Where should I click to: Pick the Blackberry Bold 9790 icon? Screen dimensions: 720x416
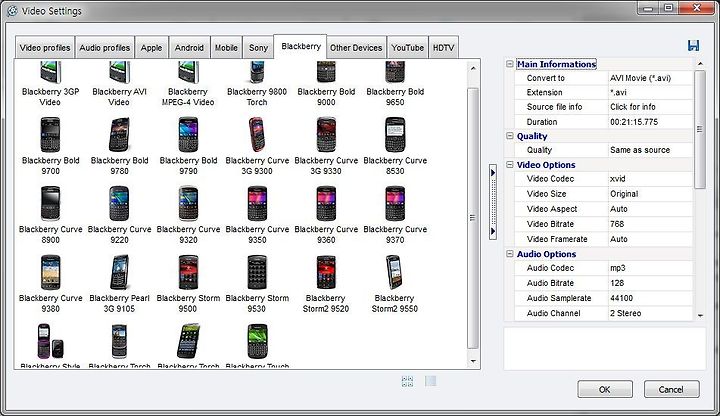pyautogui.click(x=188, y=135)
